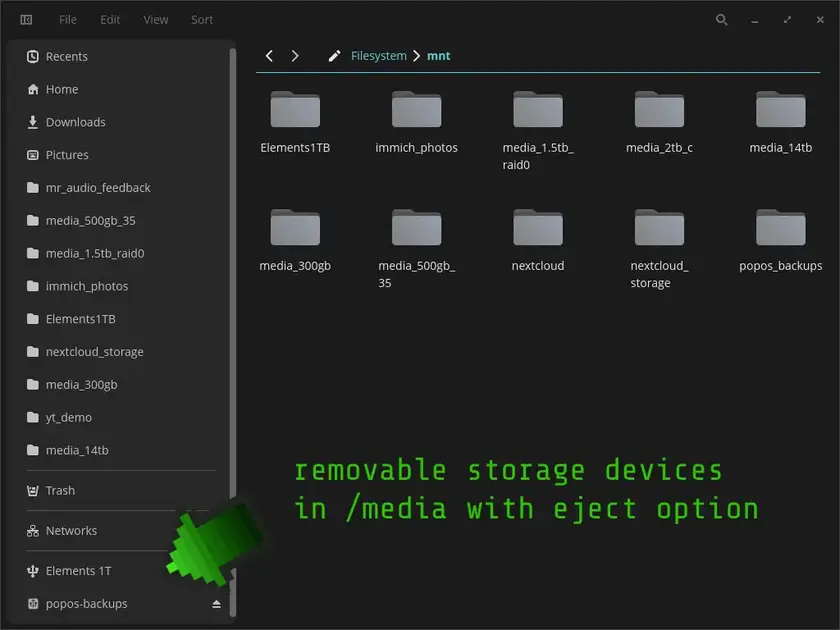Open the nextcloud_storage folder icon
Image resolution: width=840 pixels, height=630 pixels.
pyautogui.click(x=659, y=227)
